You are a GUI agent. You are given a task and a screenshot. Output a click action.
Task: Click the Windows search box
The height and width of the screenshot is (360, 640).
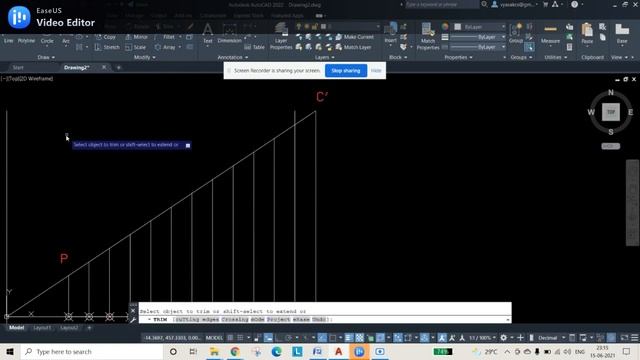tap(92, 352)
